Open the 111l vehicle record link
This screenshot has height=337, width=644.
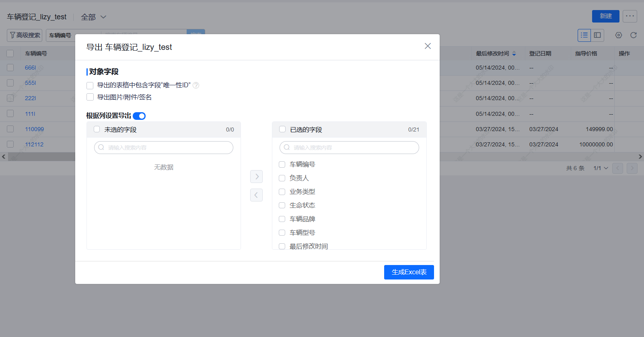[x=30, y=114]
